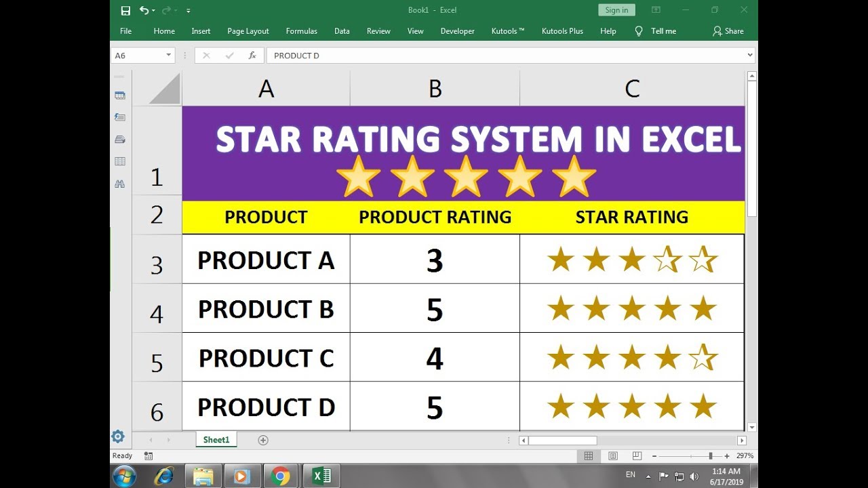Open the Help tab
This screenshot has width=868, height=488.
608,31
